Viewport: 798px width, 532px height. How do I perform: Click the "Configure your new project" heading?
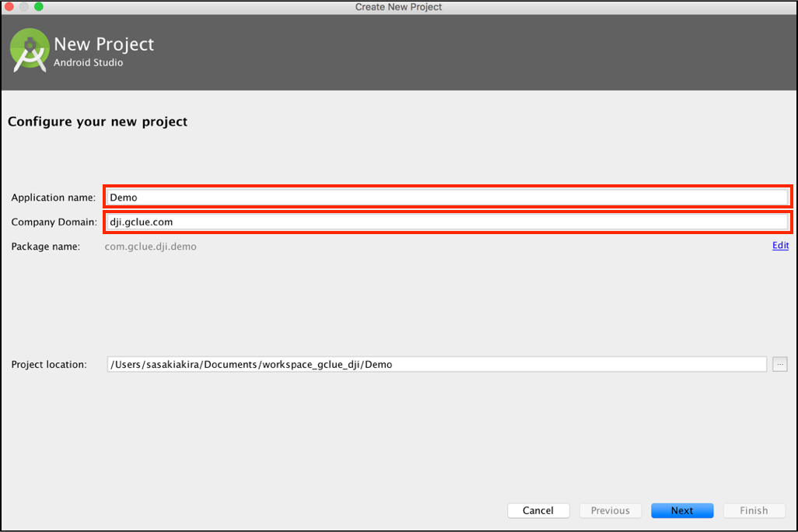coord(97,121)
